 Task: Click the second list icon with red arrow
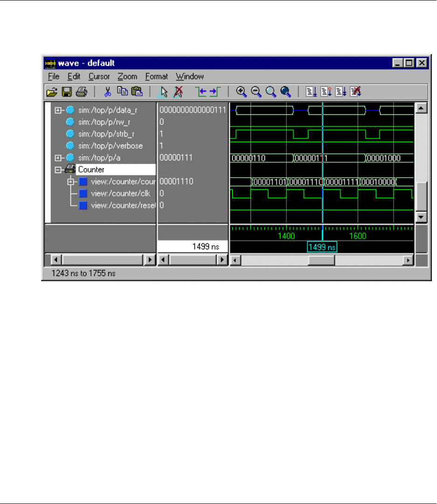point(326,92)
